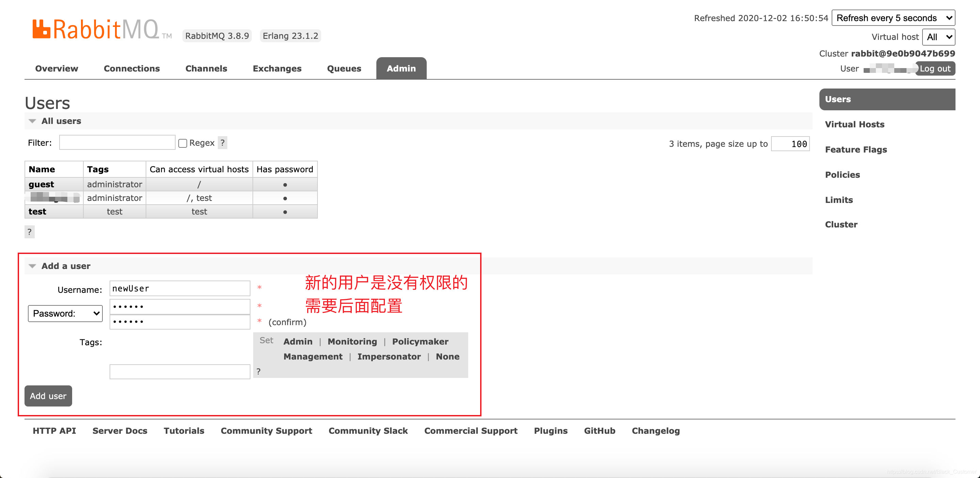This screenshot has height=478, width=980.
Task: Open the refresh interval dropdown
Action: point(893,18)
